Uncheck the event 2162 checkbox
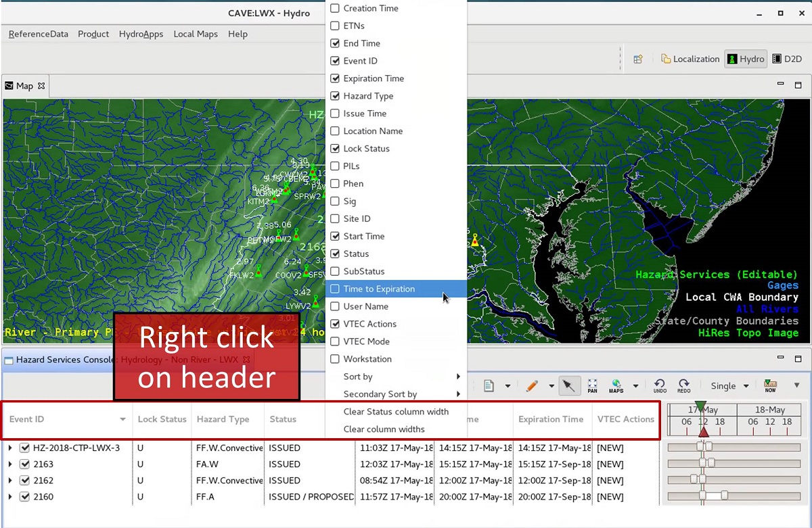812x528 pixels. pyautogui.click(x=24, y=480)
